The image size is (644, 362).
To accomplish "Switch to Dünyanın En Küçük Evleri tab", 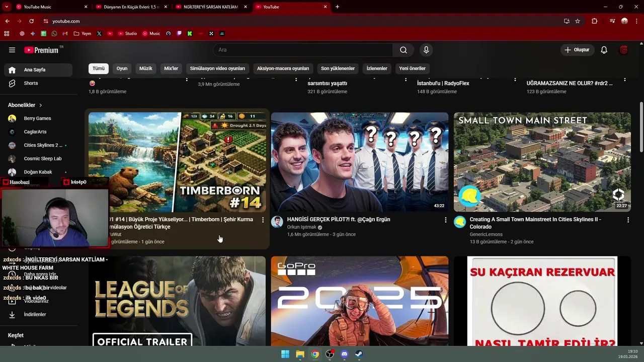I will pyautogui.click(x=131, y=7).
